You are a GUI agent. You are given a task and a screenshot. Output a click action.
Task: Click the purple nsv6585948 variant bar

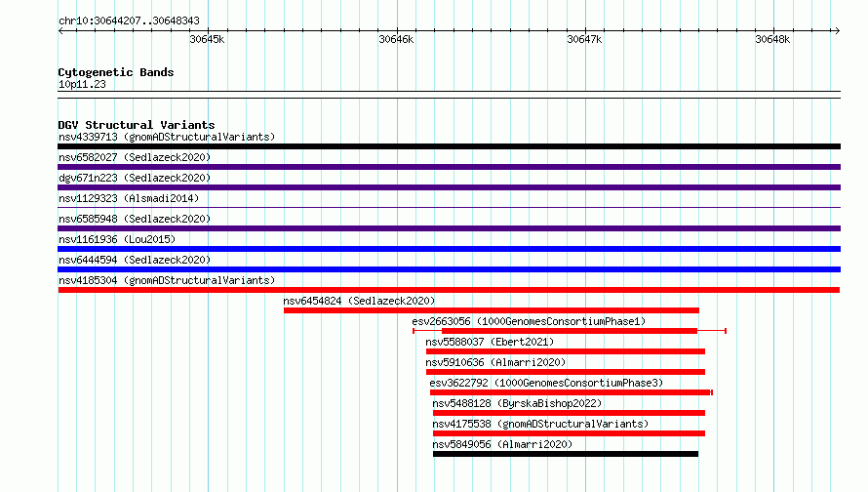tap(449, 228)
